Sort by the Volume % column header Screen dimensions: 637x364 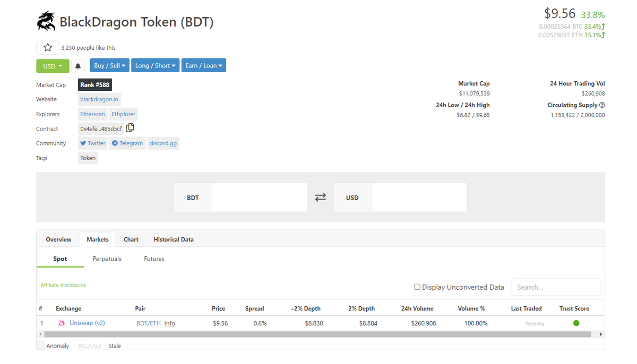471,308
